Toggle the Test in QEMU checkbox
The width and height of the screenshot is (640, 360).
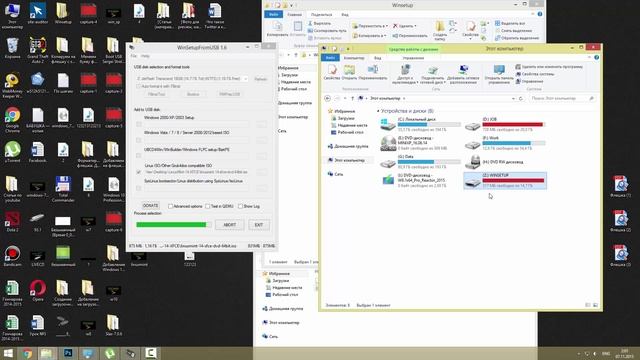tap(207, 206)
